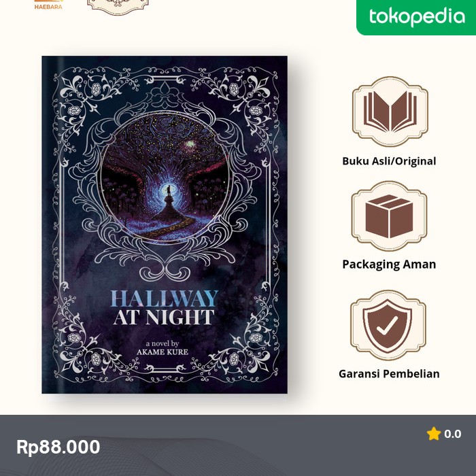Click the ornate cream emblem at top

[x=118, y=7]
